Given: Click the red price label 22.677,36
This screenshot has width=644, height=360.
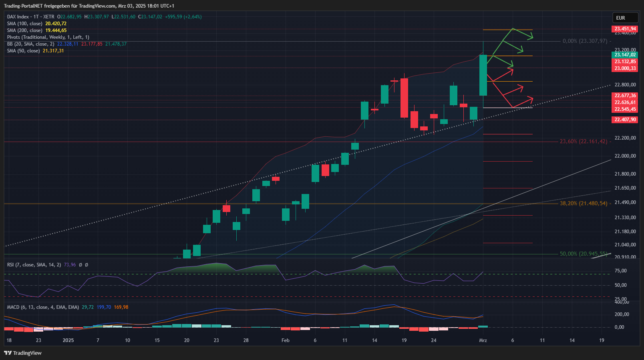Looking at the screenshot, I should coord(625,96).
